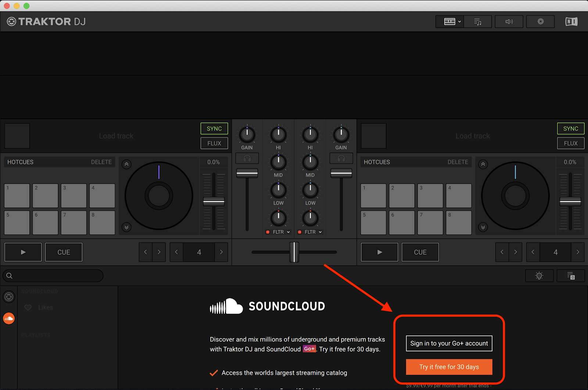The height and width of the screenshot is (390, 588).
Task: Trigger hotcue pad 4 on left deck
Action: click(x=102, y=196)
